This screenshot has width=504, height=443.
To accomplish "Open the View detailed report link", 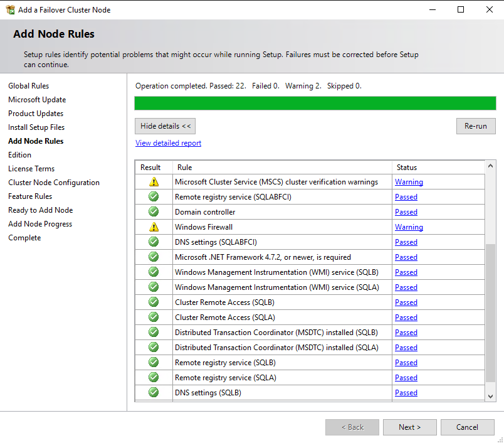I will (x=168, y=143).
